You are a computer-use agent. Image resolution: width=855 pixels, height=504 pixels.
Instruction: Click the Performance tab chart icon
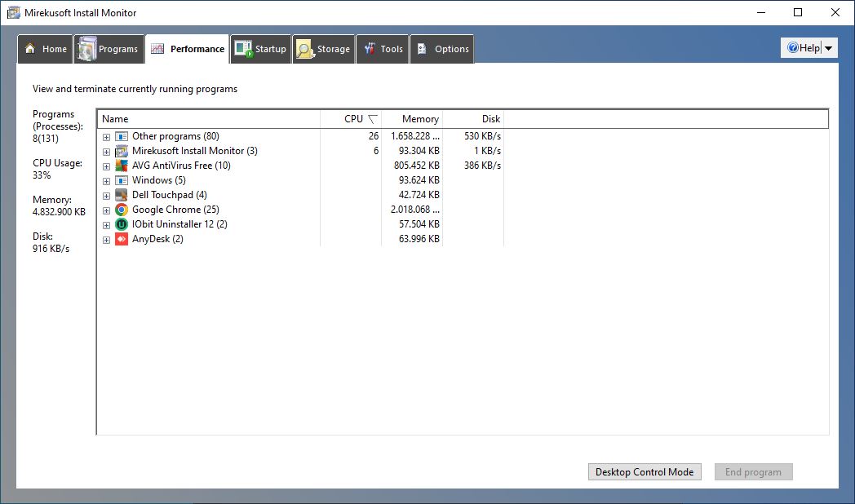157,48
